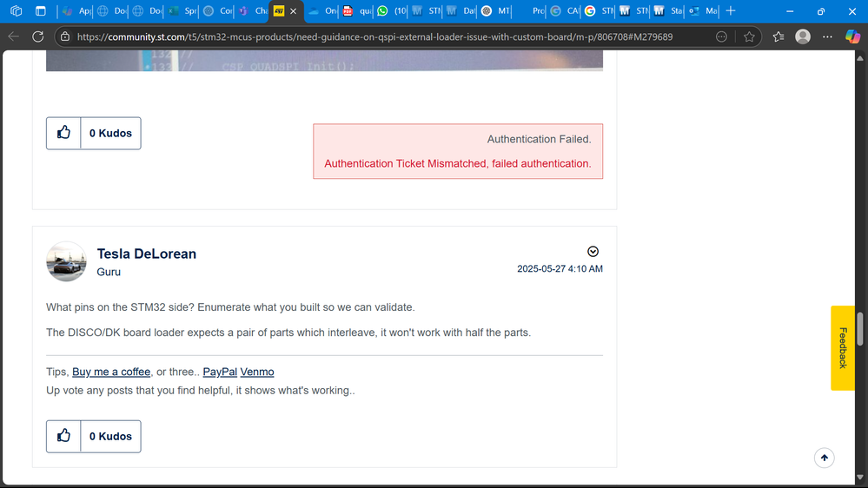Go back to previous page
This screenshot has height=488, width=868.
[14, 36]
